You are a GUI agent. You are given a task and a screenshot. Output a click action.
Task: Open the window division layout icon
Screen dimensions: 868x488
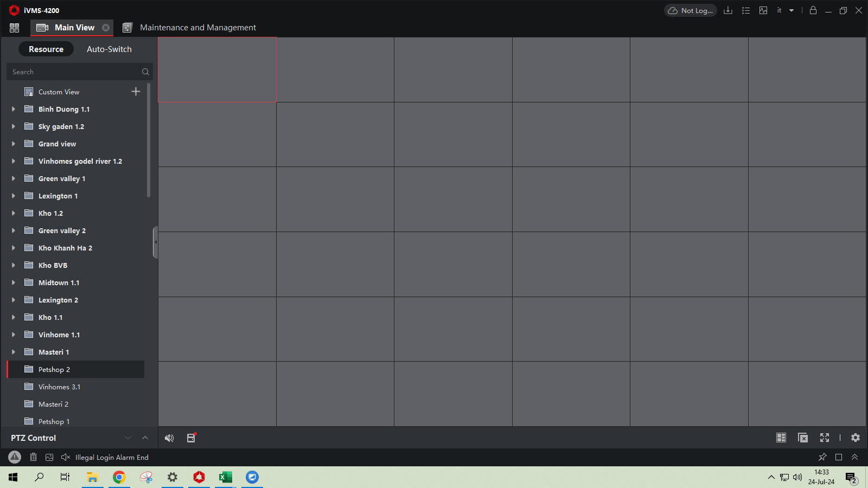click(781, 438)
